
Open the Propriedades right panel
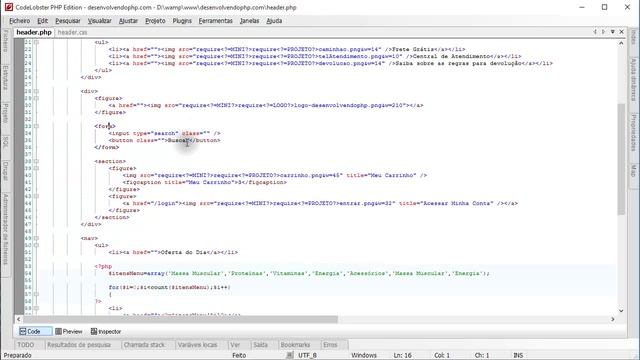point(633,133)
